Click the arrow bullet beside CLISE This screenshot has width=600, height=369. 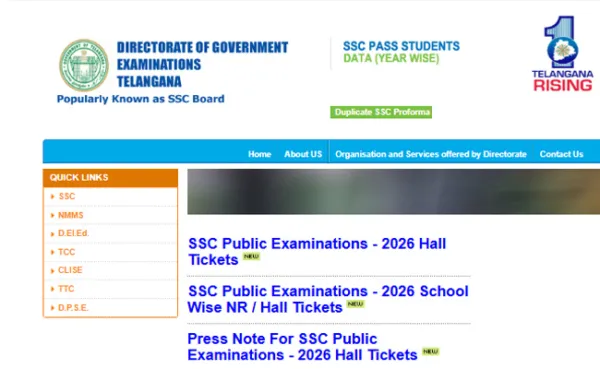tap(52, 271)
